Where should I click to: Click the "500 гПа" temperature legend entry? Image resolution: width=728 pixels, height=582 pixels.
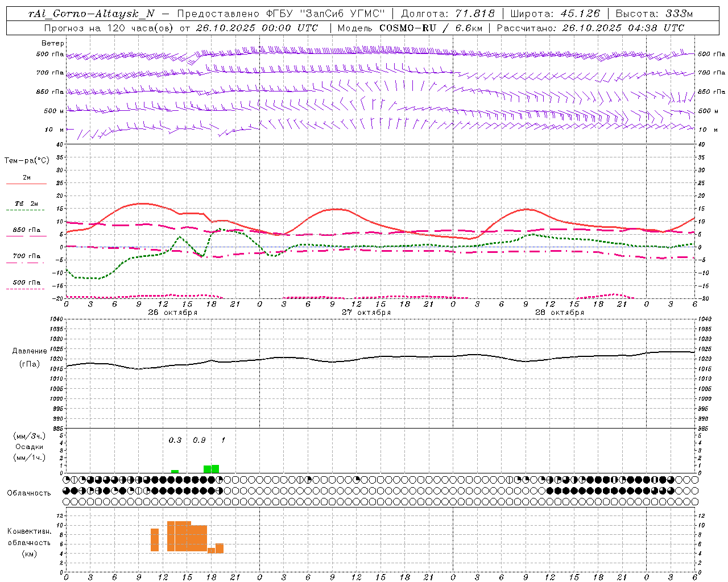pyautogui.click(x=27, y=282)
